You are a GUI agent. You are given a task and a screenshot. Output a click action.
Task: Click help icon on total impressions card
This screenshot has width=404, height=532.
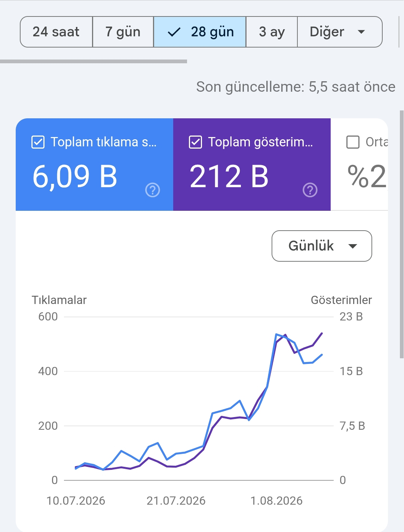pyautogui.click(x=310, y=190)
